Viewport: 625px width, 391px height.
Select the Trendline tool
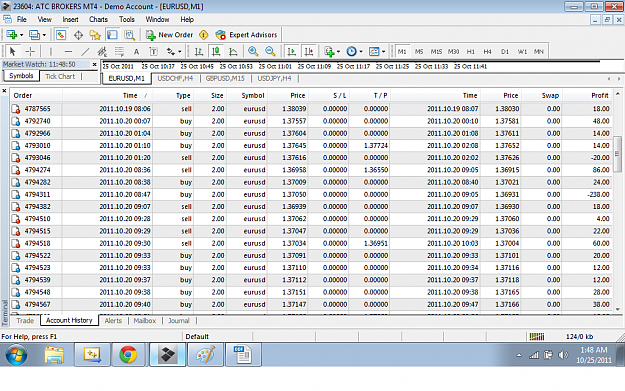[85, 51]
